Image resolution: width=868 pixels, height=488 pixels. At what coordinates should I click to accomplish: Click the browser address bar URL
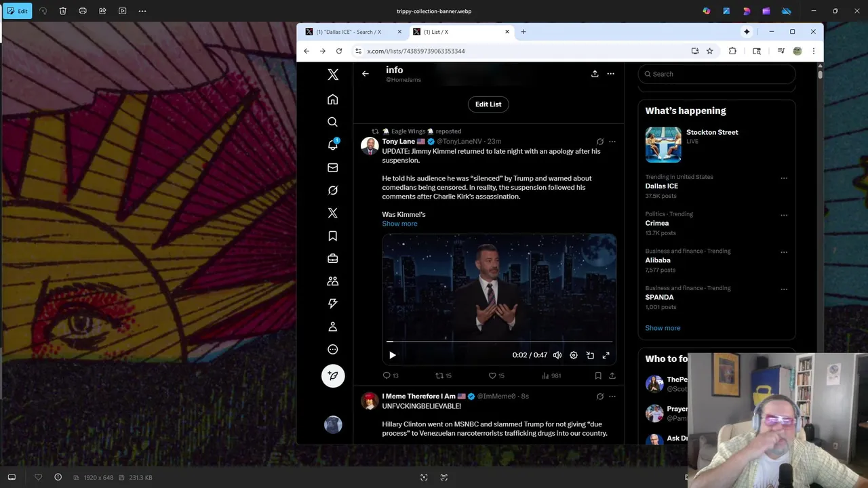pyautogui.click(x=416, y=51)
